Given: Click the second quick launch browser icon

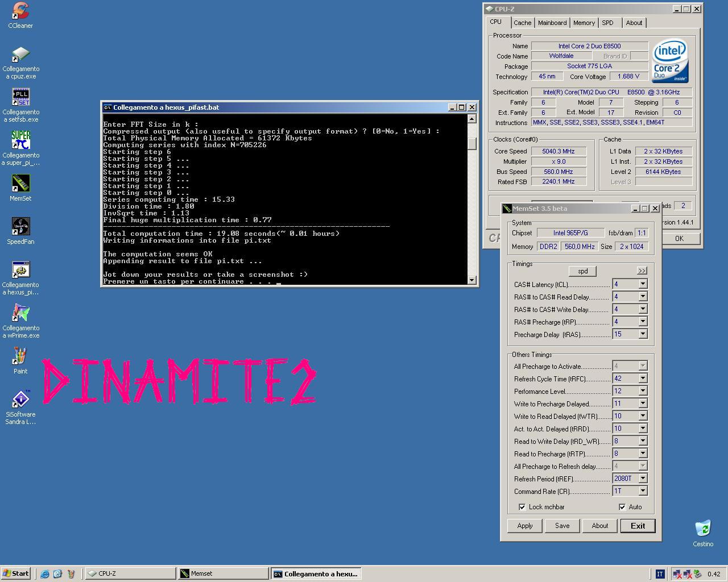Looking at the screenshot, I should [57, 573].
